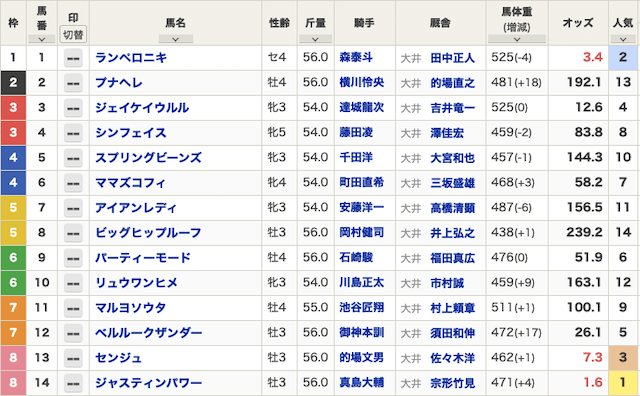This screenshot has height=396, width=640.
Task: Sort by 馬体重 using header arrow
Action: (x=517, y=39)
